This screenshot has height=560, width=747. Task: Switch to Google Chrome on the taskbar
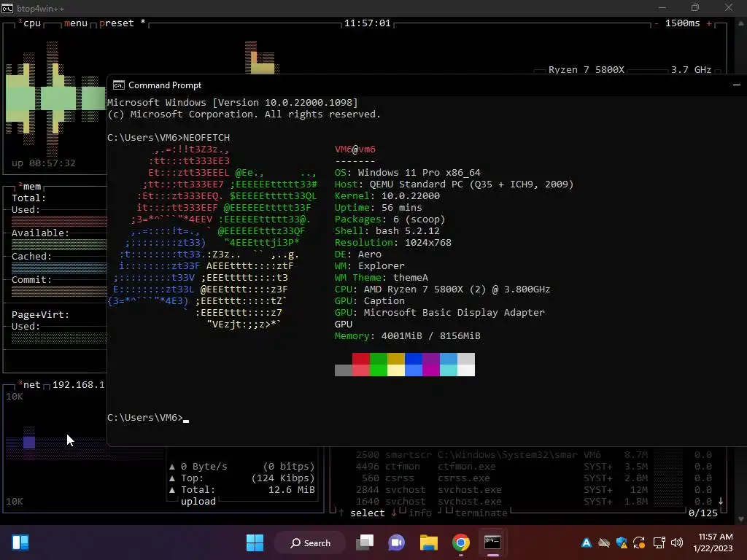[x=461, y=542]
